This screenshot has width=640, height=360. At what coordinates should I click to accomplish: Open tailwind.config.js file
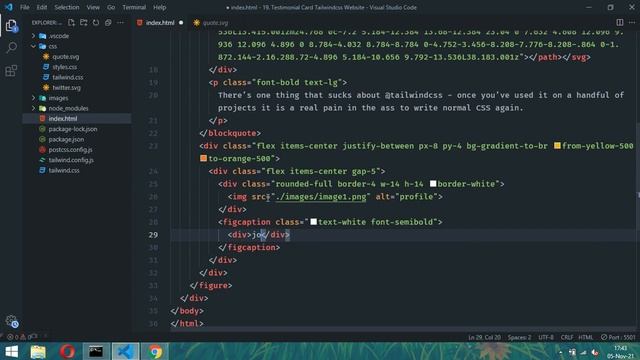point(71,160)
